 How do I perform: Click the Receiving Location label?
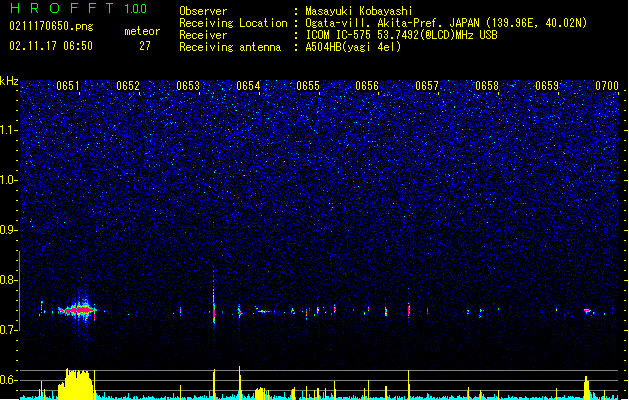[233, 23]
